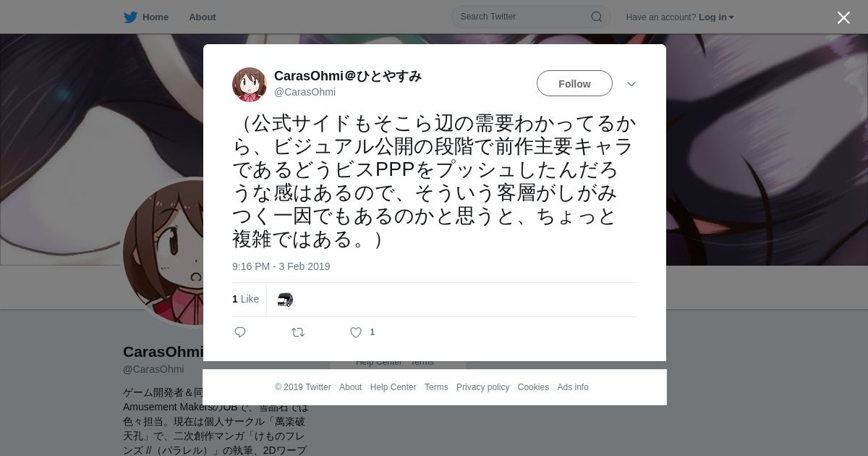Open the Ads info footer link
The image size is (868, 456).
573,387
